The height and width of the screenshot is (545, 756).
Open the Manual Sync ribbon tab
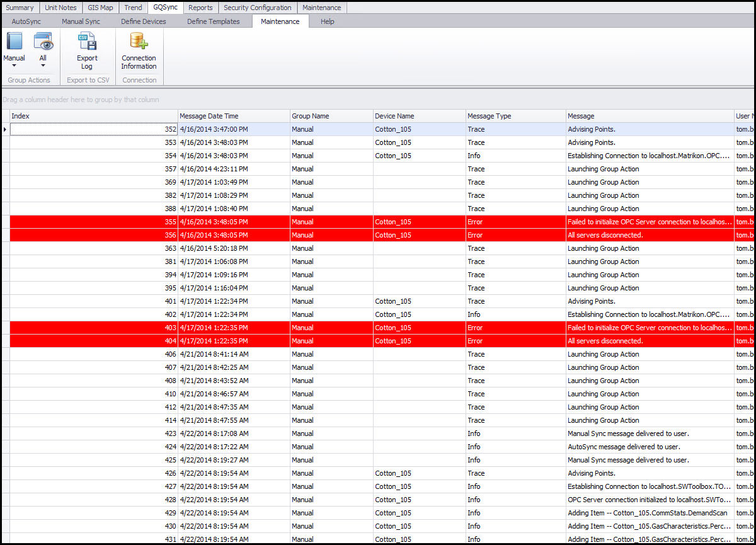pos(81,21)
